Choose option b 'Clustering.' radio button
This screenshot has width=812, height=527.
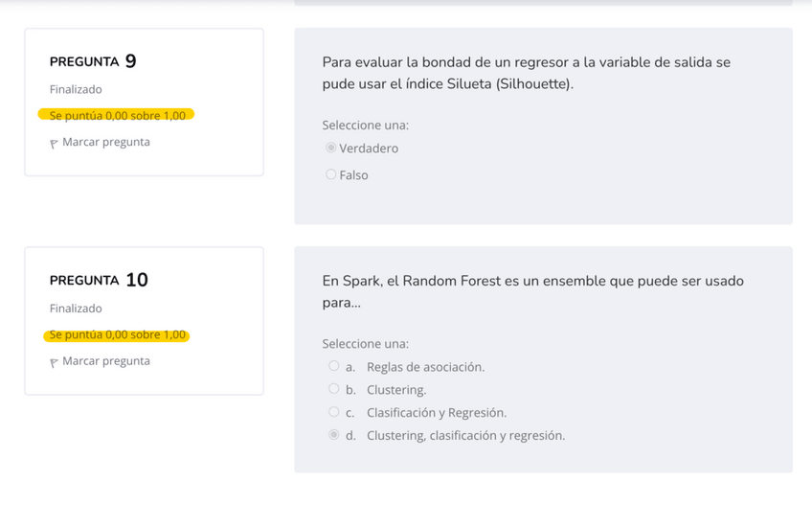click(334, 389)
